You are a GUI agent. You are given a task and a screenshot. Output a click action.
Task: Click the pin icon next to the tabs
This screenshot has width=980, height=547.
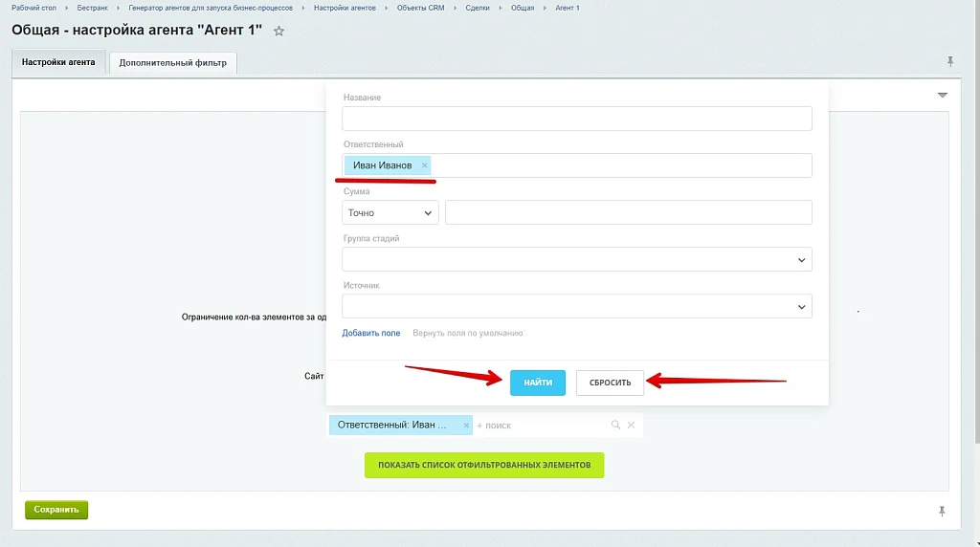pyautogui.click(x=950, y=61)
